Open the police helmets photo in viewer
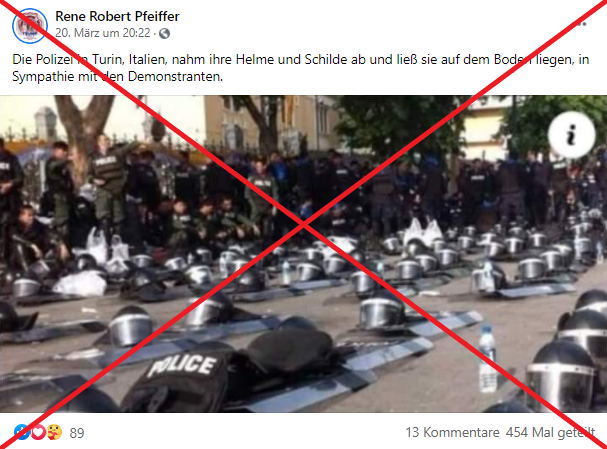Image resolution: width=607 pixels, height=449 pixels. point(304,254)
